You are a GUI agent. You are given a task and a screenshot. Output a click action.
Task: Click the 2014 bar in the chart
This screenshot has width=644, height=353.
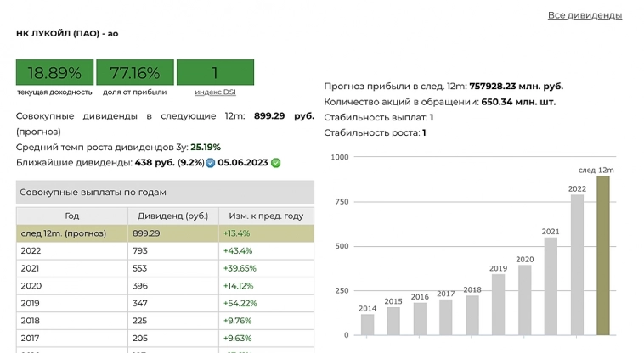pyautogui.click(x=367, y=324)
